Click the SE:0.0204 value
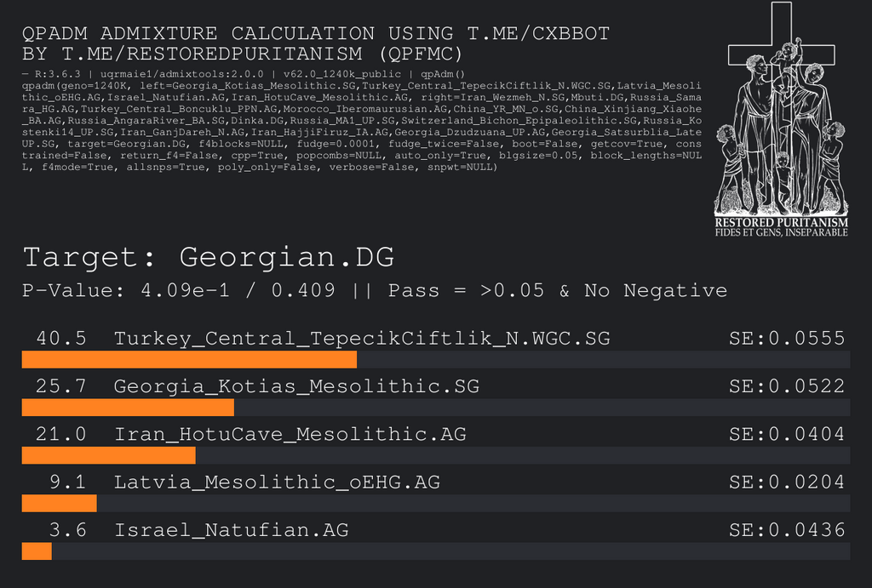The width and height of the screenshot is (872, 588). point(787,482)
